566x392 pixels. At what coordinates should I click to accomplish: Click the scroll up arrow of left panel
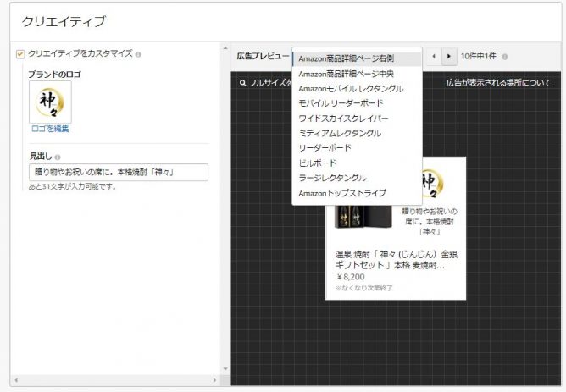(x=225, y=48)
